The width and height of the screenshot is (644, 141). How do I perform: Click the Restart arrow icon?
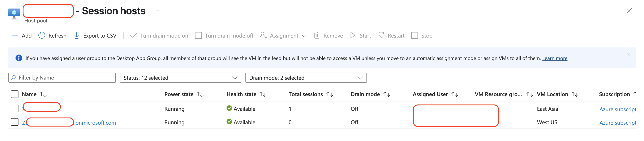coord(381,35)
